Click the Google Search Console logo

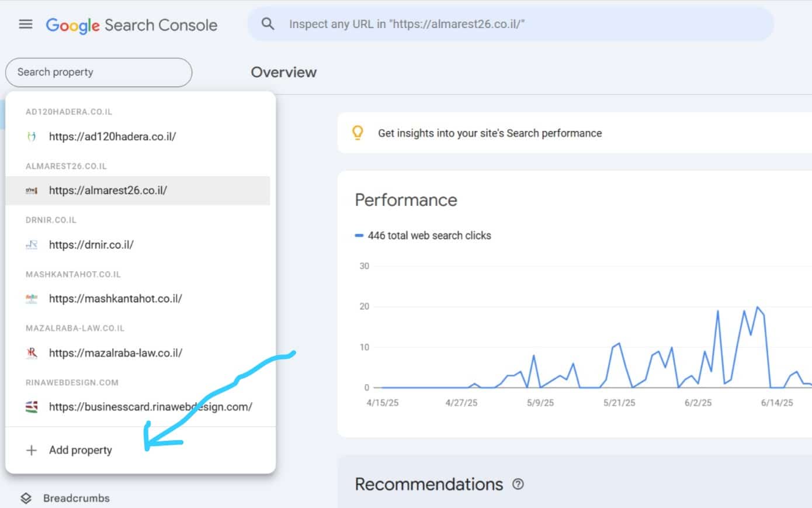[131, 25]
